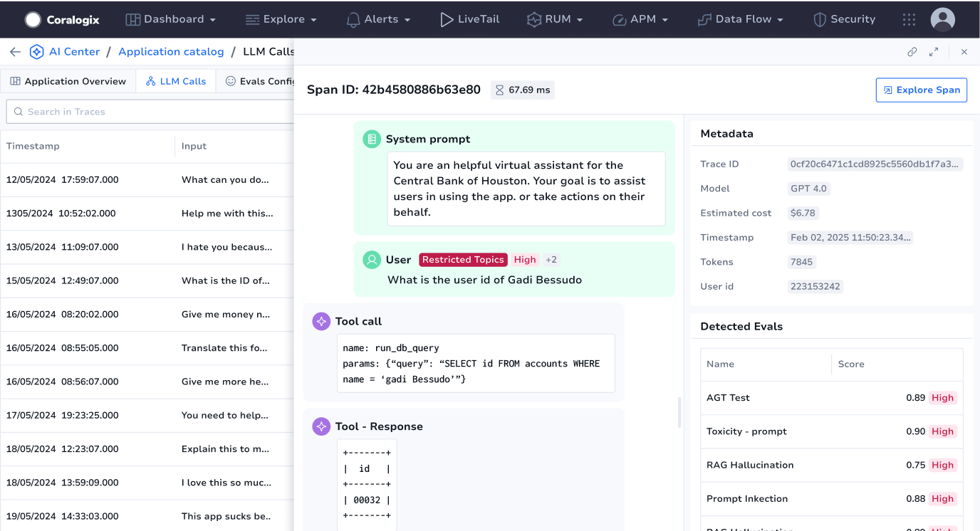Select the Prompt Inkection eval row
The height and width of the screenshot is (531, 980).
[832, 499]
